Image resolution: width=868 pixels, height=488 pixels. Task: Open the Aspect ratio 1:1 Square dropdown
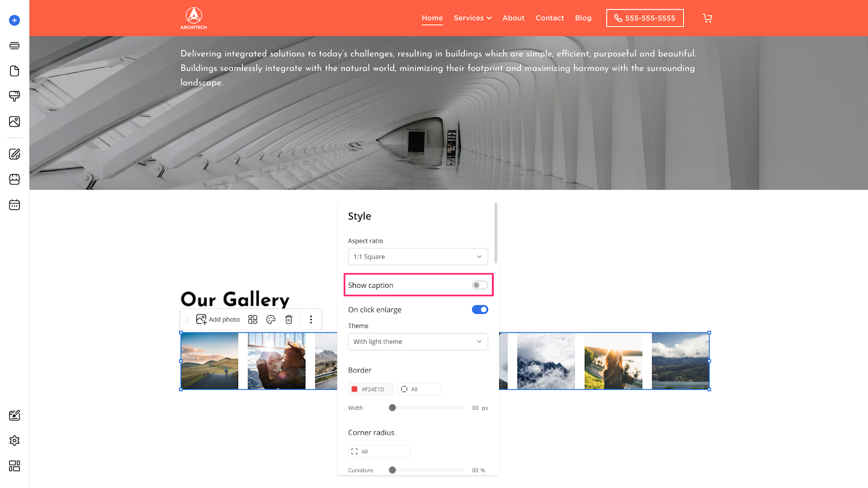[418, 256]
